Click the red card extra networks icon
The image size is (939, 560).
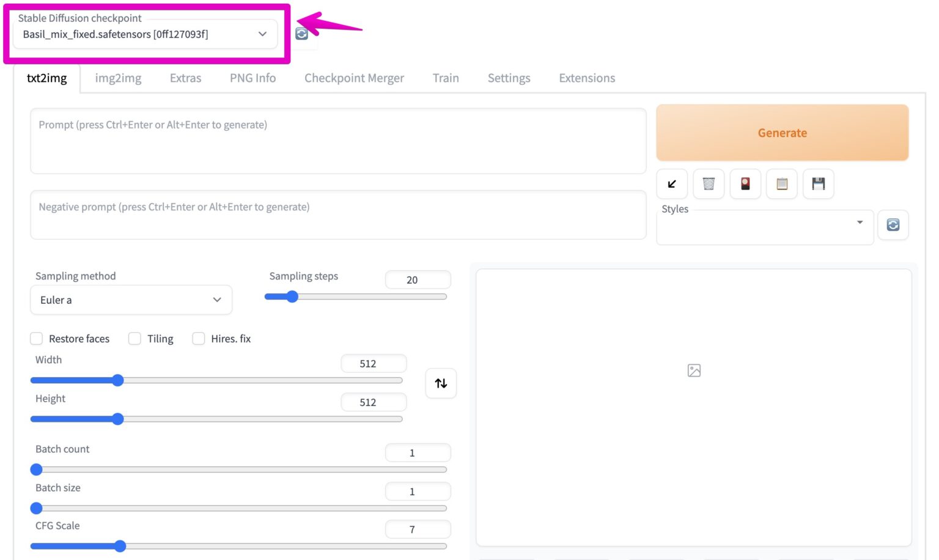[x=745, y=184]
